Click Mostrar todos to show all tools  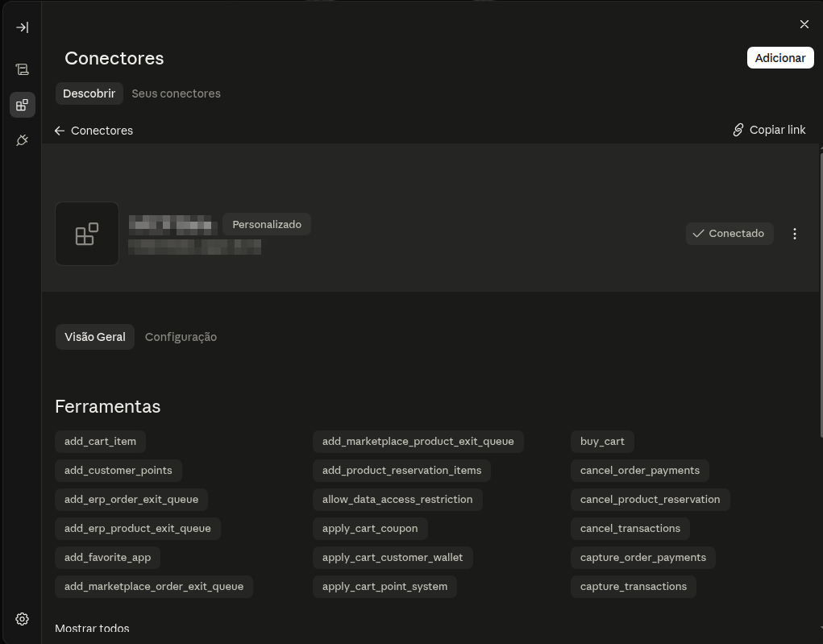point(92,628)
